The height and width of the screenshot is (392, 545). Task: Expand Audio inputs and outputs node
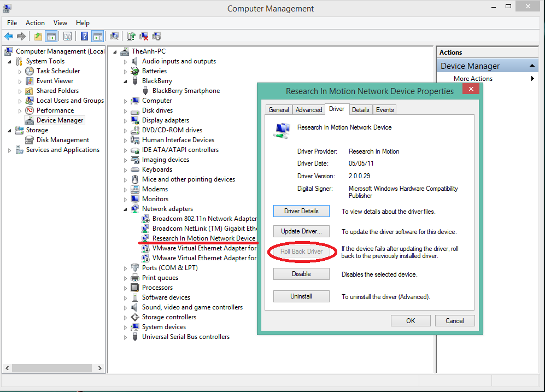click(x=126, y=62)
